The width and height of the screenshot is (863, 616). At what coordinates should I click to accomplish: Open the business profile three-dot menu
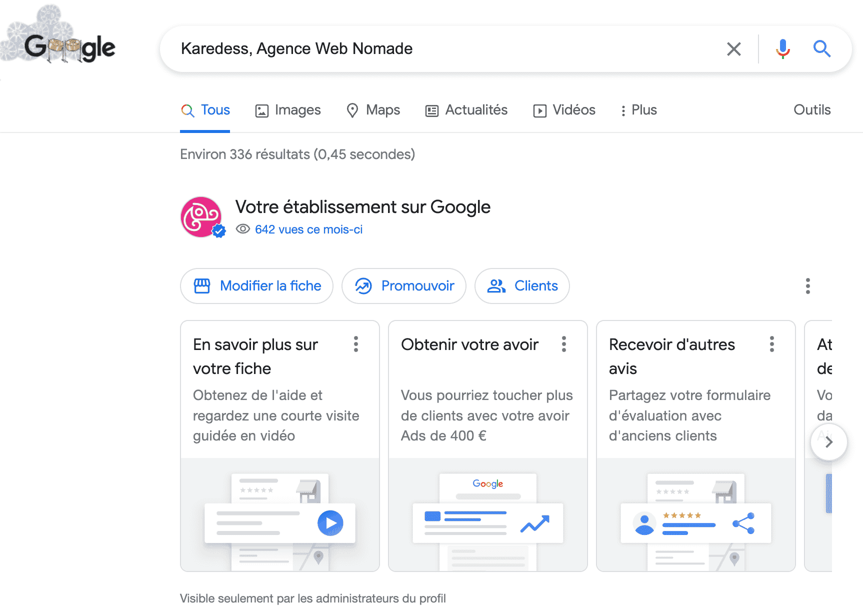tap(807, 286)
